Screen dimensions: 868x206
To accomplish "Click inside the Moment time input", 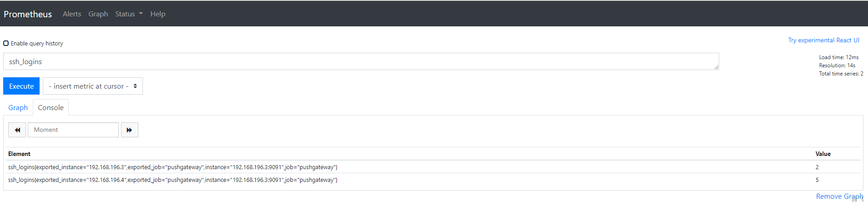I will 73,130.
